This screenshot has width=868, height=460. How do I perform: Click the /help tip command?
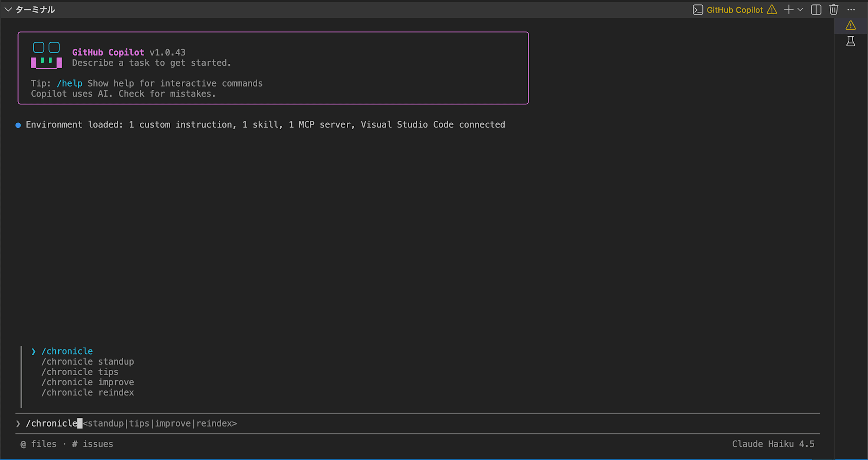point(69,83)
